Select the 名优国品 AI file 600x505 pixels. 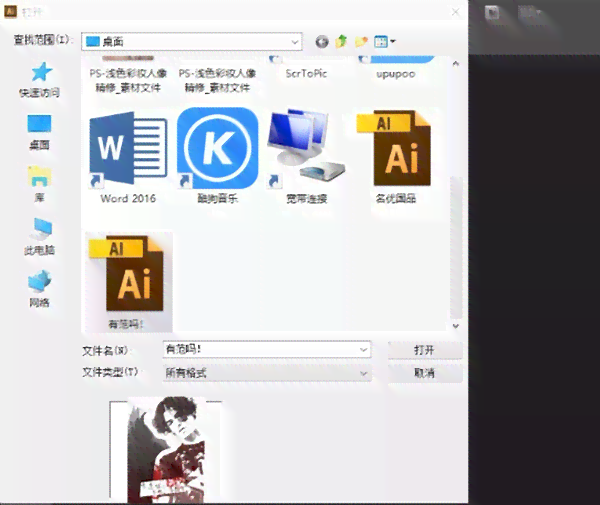[396, 156]
